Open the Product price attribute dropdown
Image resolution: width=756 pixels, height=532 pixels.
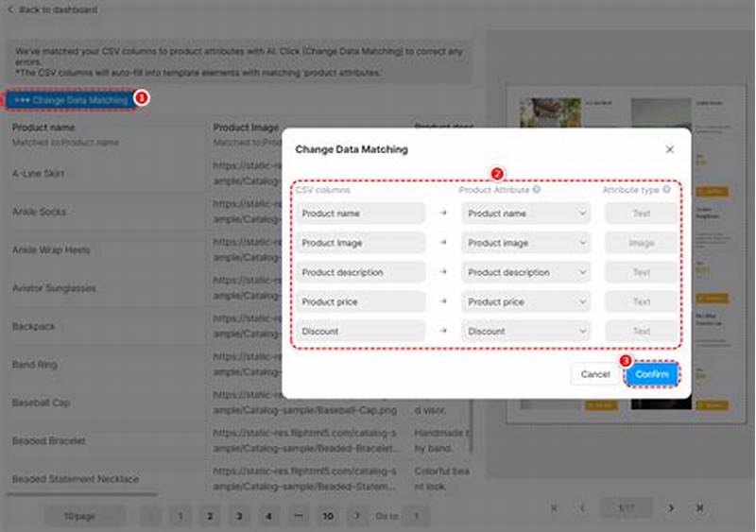click(x=526, y=301)
